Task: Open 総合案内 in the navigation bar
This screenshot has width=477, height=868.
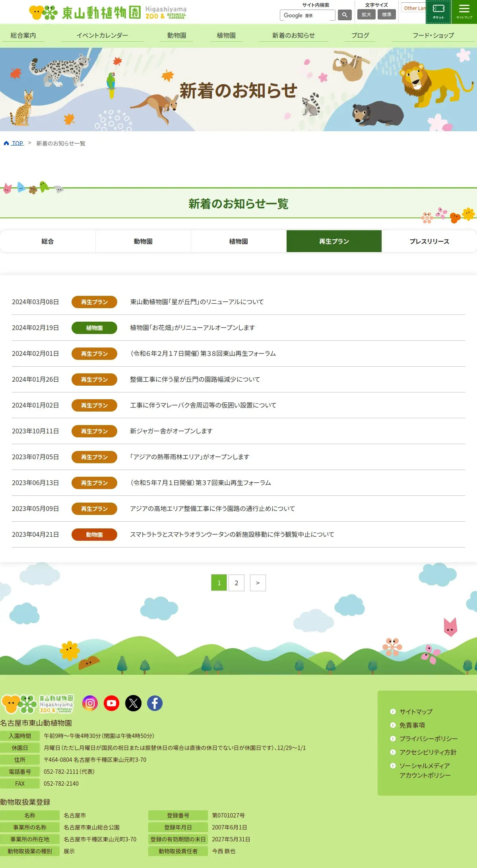Action: point(23,35)
